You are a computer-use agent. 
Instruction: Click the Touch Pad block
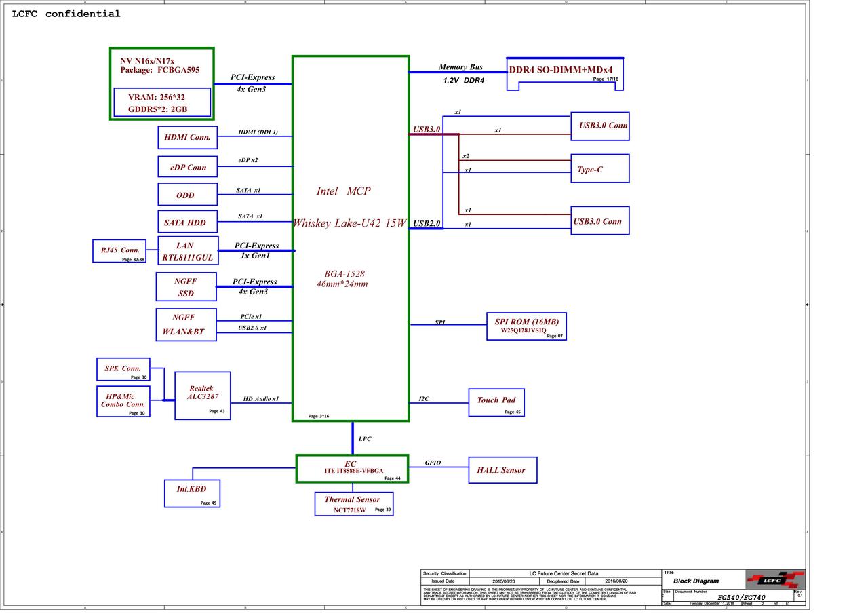point(496,402)
